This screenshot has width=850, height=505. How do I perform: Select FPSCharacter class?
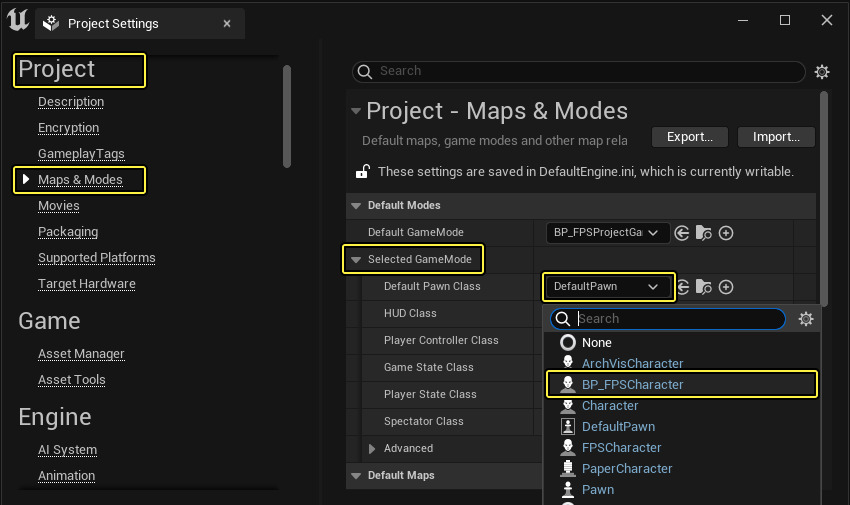point(681,448)
